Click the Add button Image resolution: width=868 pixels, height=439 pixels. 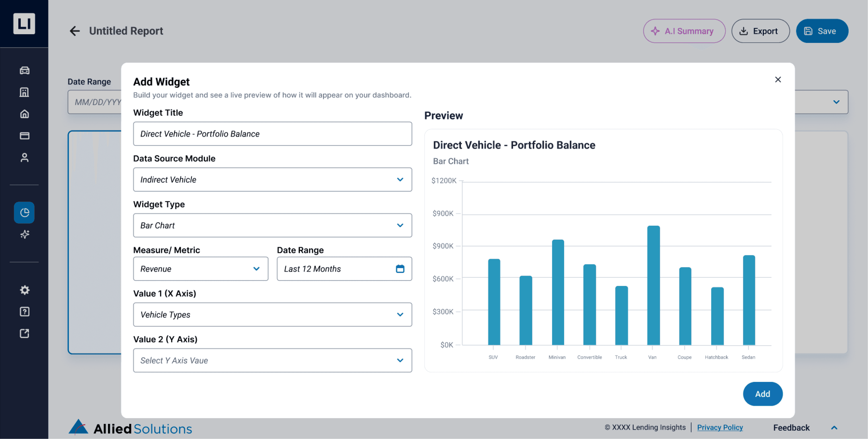click(x=762, y=394)
